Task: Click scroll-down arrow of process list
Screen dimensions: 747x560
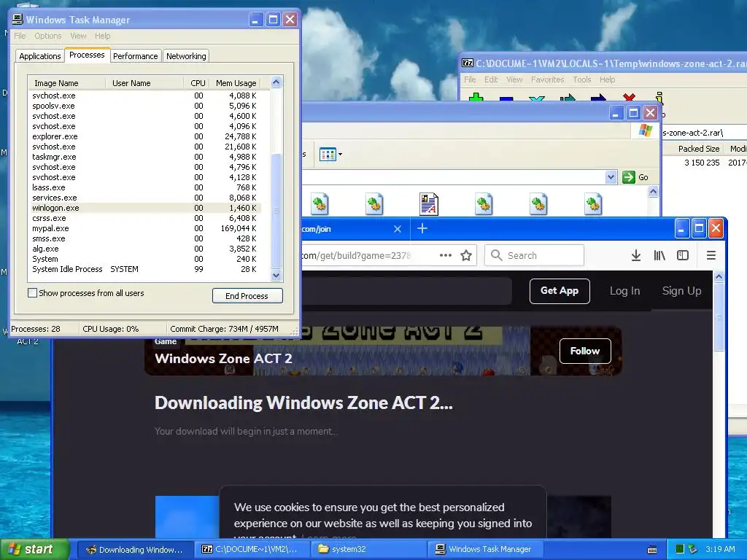Action: point(276,275)
